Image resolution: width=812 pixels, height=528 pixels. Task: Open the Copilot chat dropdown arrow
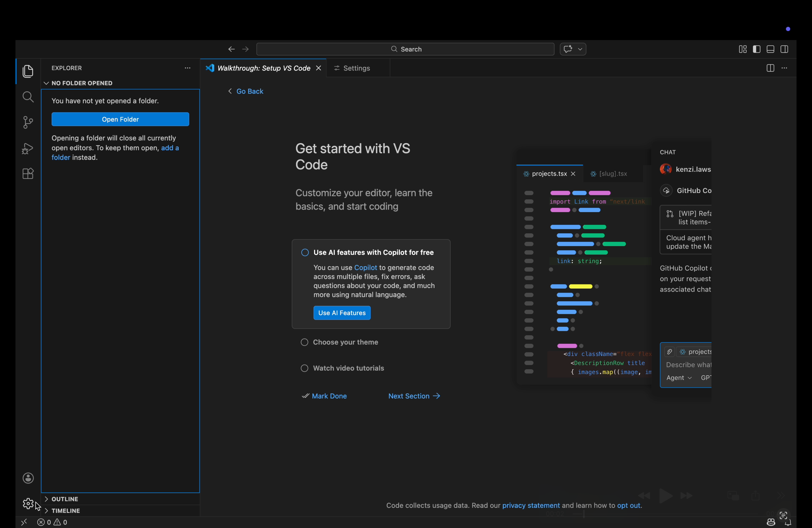tap(580, 49)
